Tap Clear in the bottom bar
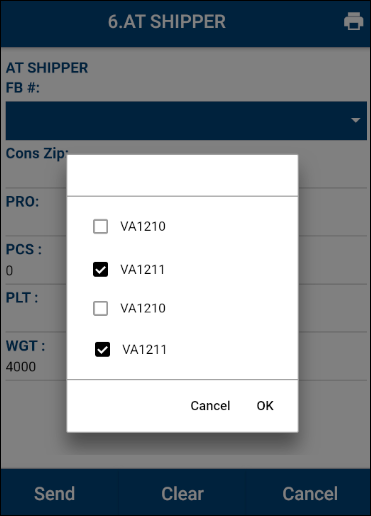The width and height of the screenshot is (371, 516). click(183, 494)
